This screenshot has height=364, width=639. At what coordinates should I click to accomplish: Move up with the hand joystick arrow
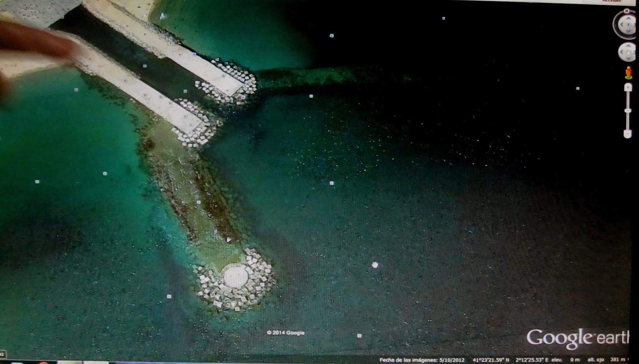tap(628, 46)
